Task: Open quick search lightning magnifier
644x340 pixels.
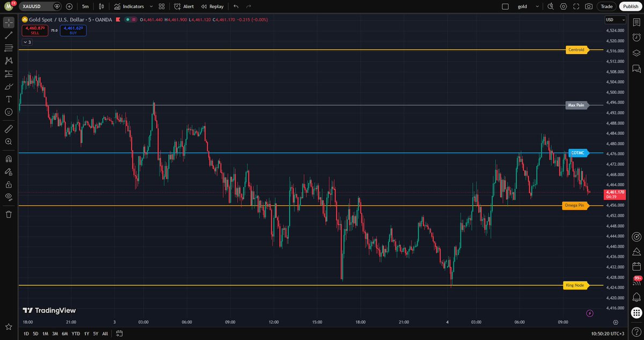Action: [551, 6]
